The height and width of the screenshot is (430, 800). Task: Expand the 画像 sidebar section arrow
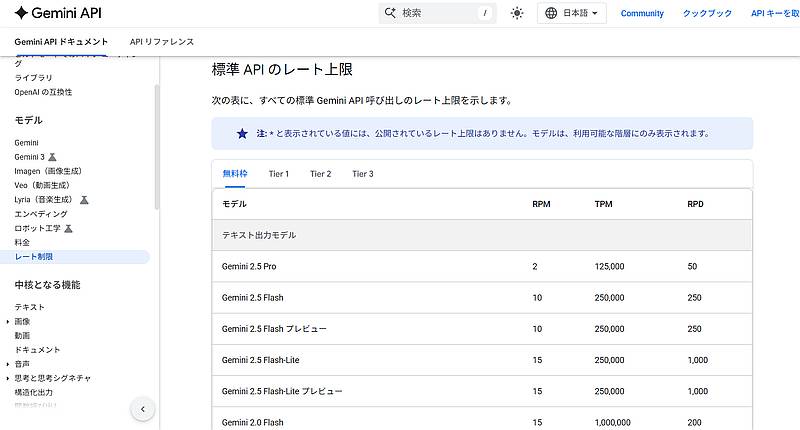tap(8, 321)
